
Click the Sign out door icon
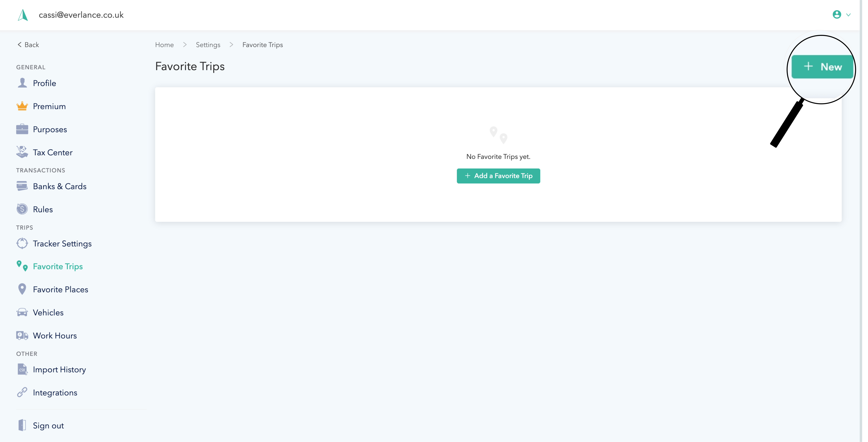(x=22, y=425)
